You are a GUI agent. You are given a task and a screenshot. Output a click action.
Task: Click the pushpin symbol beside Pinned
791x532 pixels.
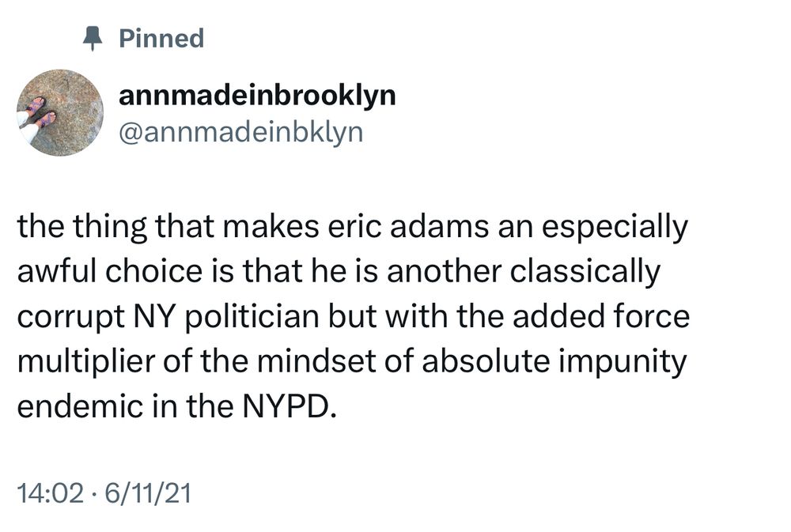click(93, 36)
